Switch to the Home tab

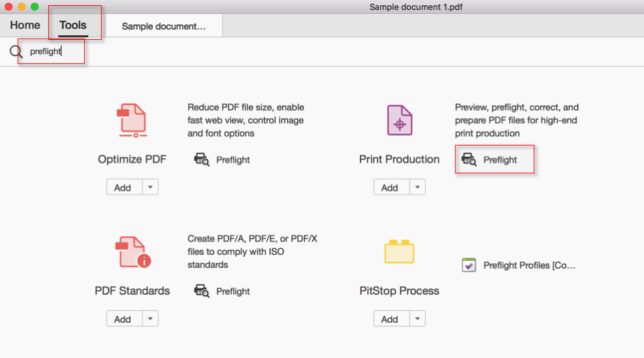[x=25, y=25]
